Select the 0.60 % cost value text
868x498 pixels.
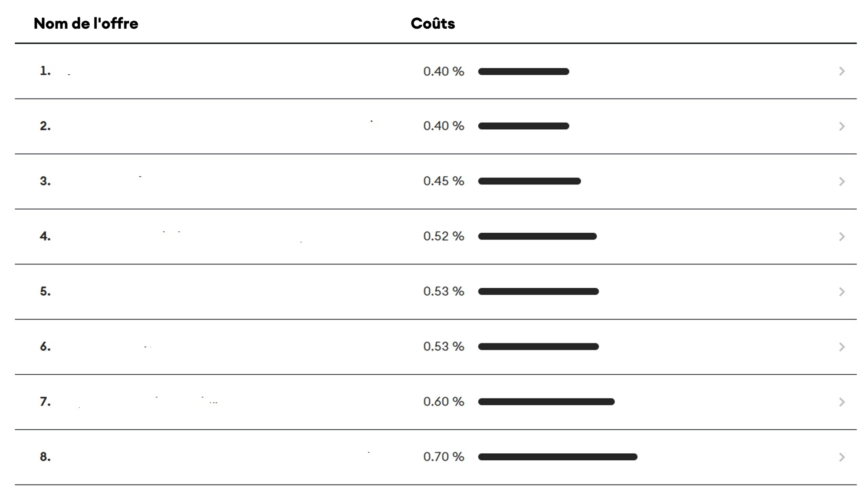pos(444,402)
